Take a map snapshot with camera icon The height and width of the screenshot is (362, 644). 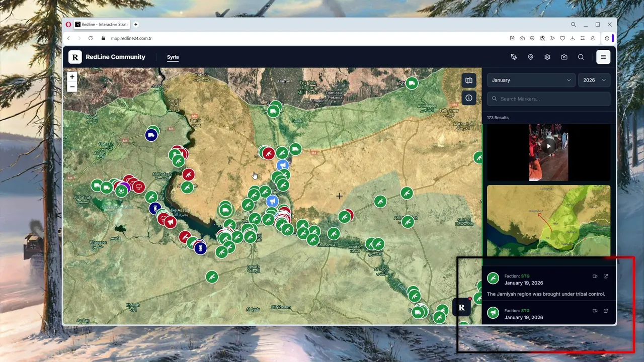click(x=564, y=57)
